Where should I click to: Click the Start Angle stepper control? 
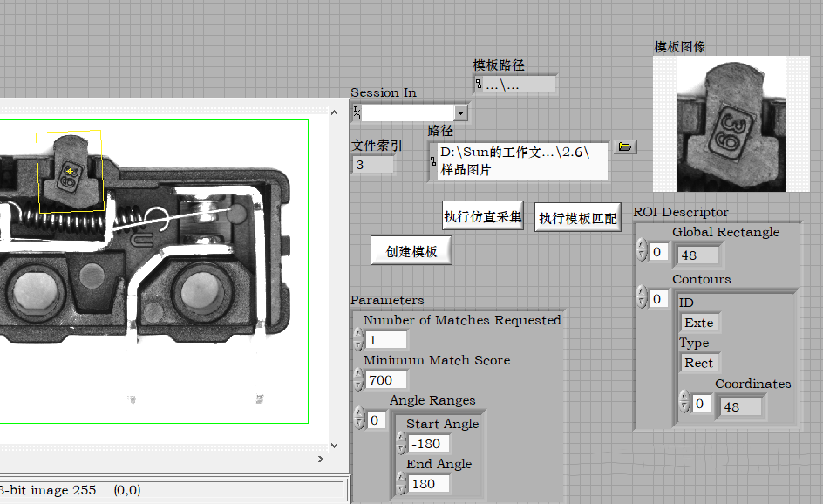399,443
